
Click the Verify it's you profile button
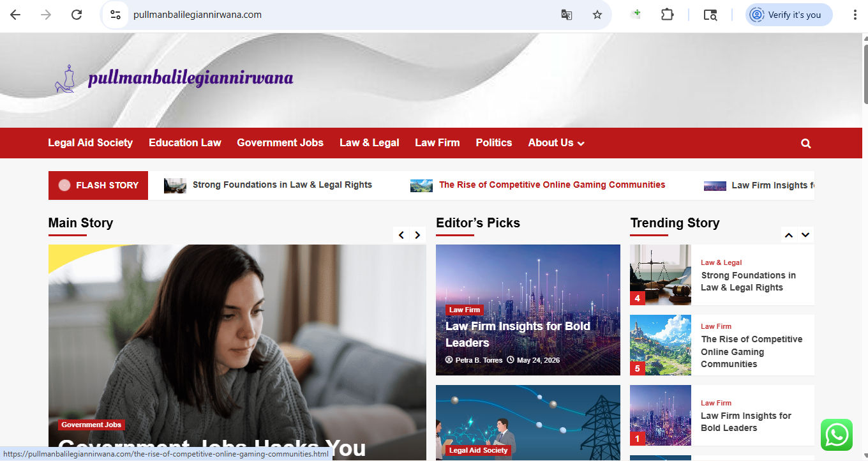(789, 15)
